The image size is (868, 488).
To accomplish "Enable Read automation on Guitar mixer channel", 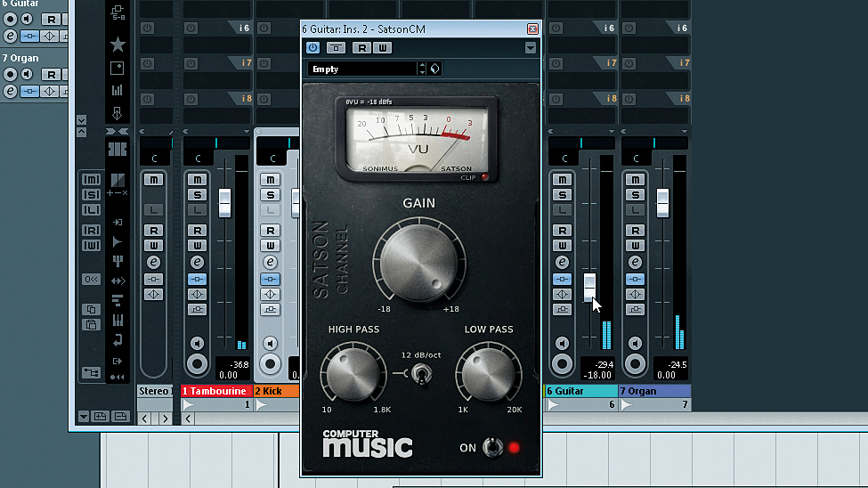I will pos(562,231).
